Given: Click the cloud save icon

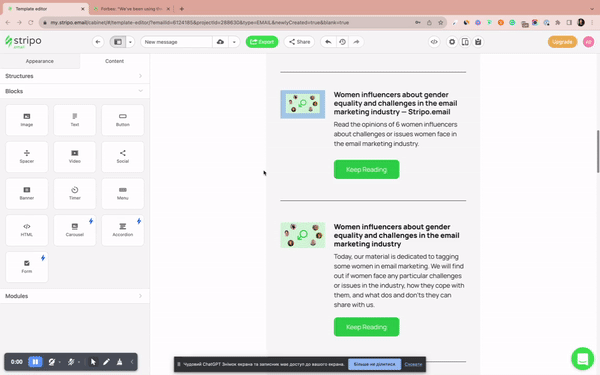Looking at the screenshot, I should coord(220,42).
